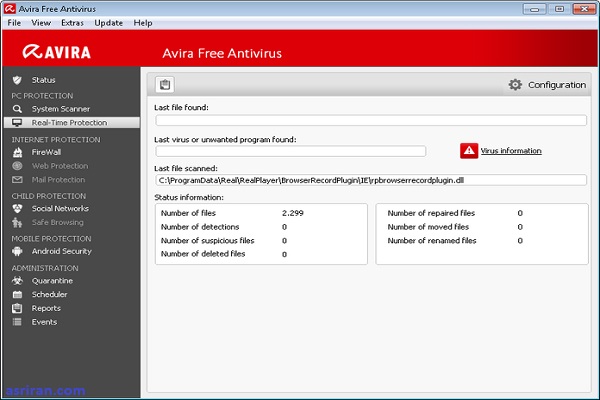Click the report file icon above Last file found
600x400 pixels.
(166, 85)
